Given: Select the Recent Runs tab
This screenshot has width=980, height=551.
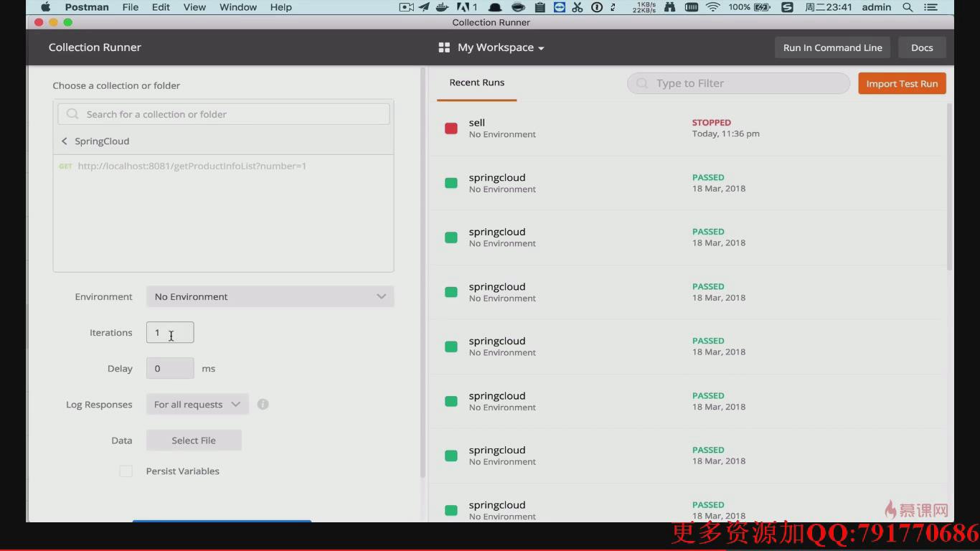Looking at the screenshot, I should [x=476, y=83].
